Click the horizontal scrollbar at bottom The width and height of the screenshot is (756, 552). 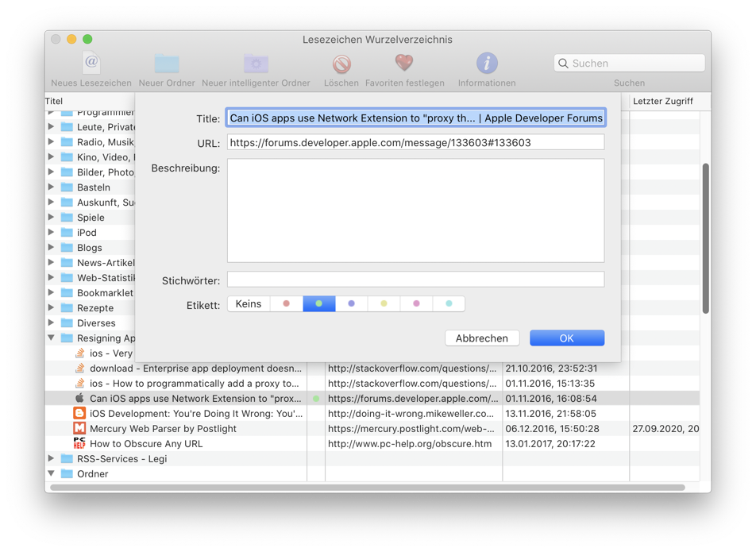368,488
